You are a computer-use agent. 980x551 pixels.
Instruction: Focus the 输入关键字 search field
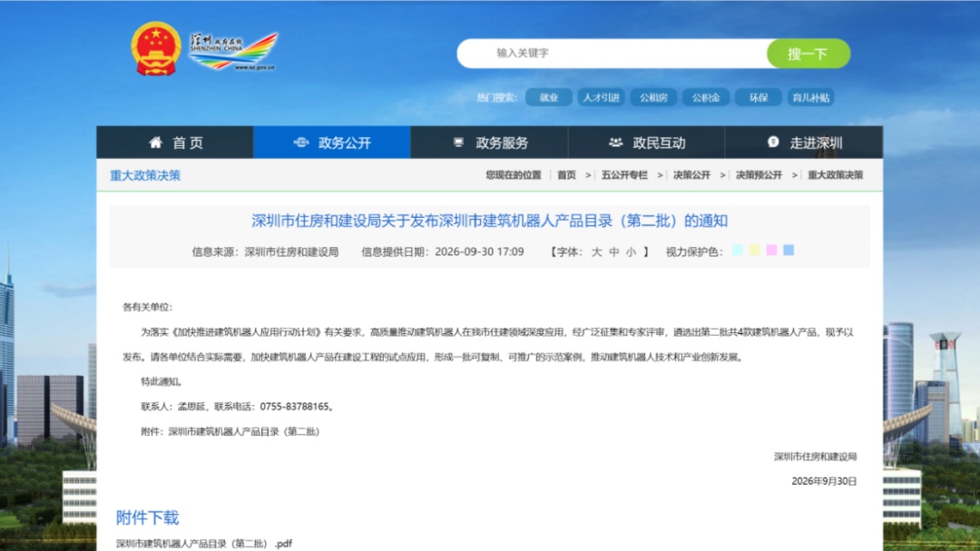[612, 54]
